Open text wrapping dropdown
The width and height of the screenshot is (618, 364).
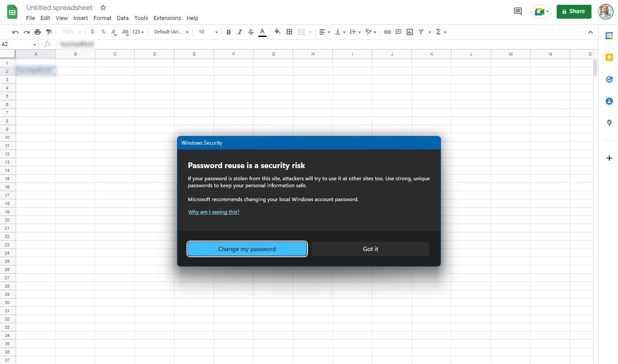pyautogui.click(x=356, y=32)
